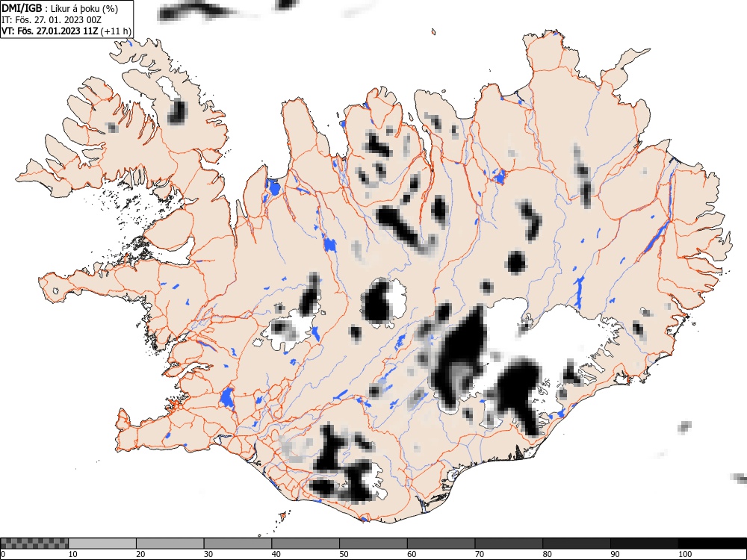Click the legend label '100'
The height and width of the screenshot is (560, 747).
point(684,554)
